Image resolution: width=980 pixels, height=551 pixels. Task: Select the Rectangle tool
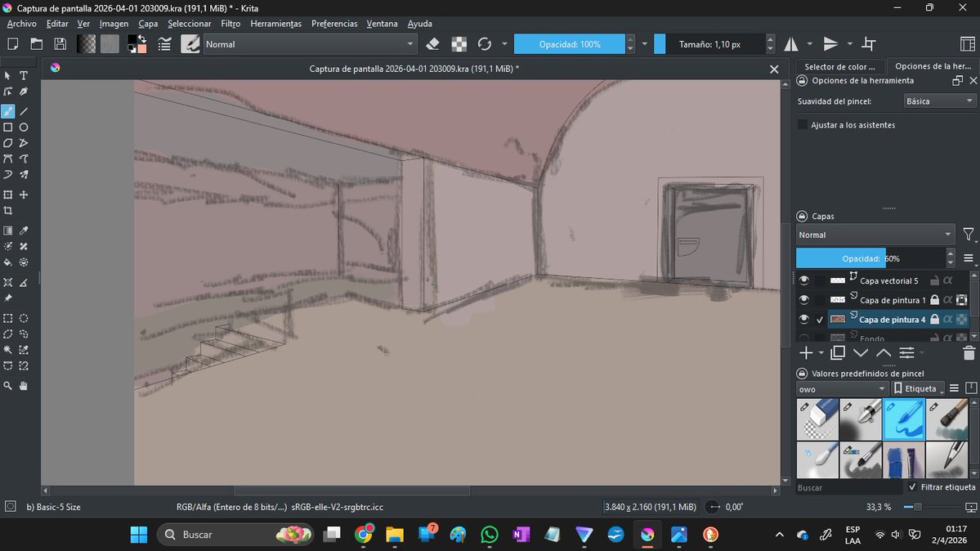(7, 127)
